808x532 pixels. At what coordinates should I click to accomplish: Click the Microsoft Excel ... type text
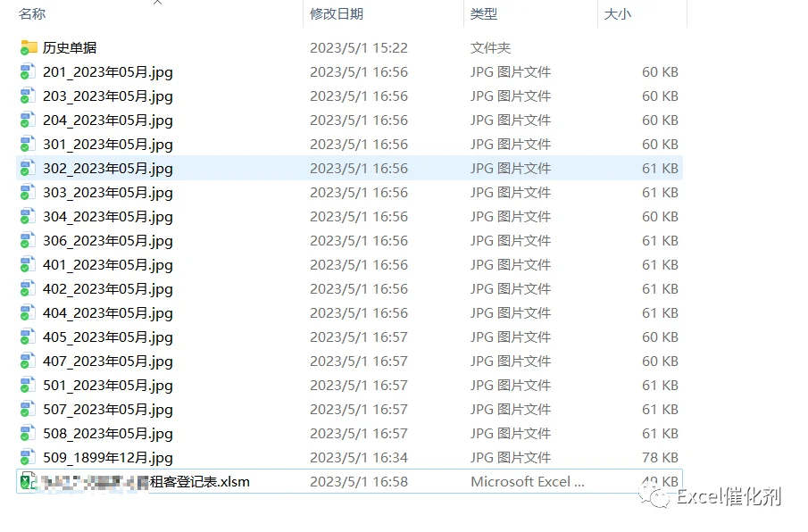(528, 482)
